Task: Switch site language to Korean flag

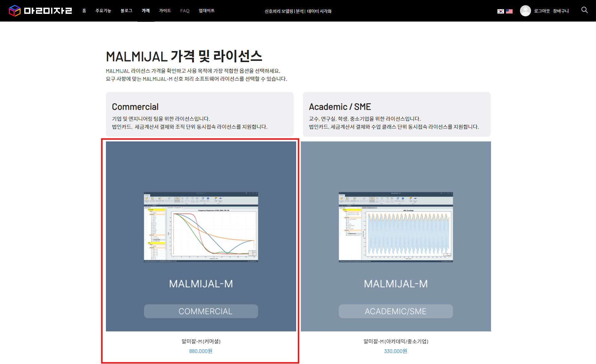Action: click(x=501, y=11)
